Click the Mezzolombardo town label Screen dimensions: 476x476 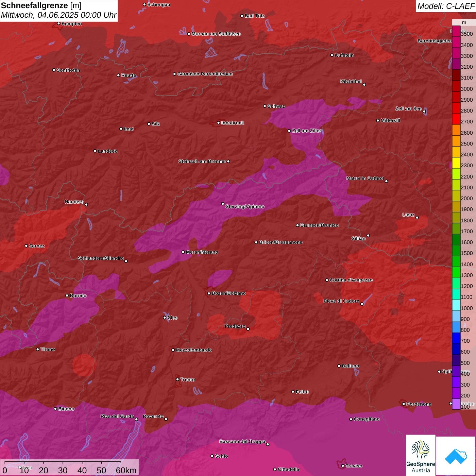pyautogui.click(x=194, y=350)
